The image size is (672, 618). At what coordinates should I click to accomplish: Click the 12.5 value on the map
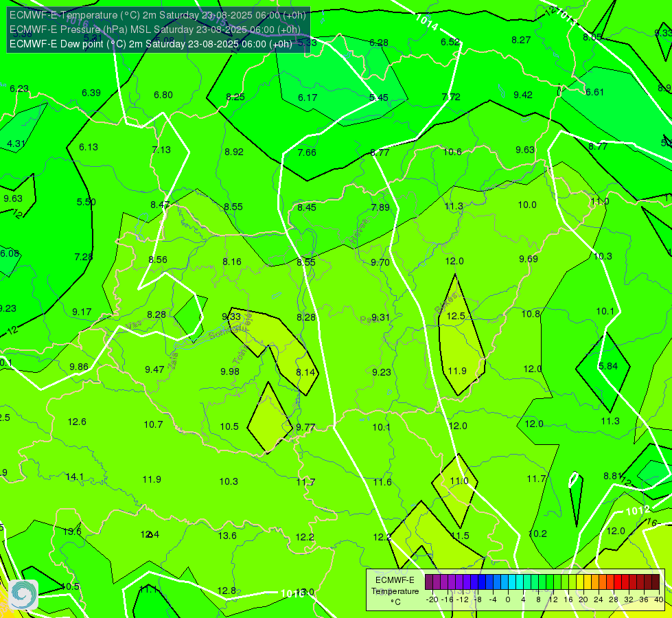(456, 316)
